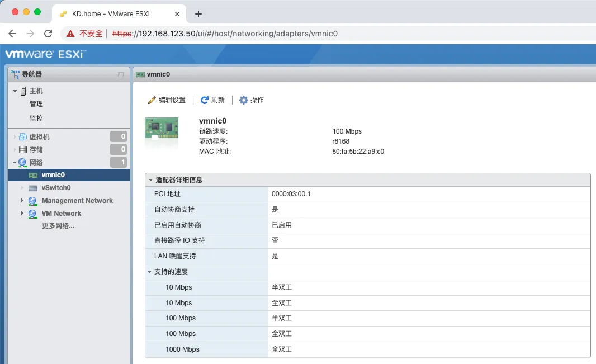Screen dimensions: 596x364
Task: Select 存储 (Storage) in navigator
Action: click(36, 150)
